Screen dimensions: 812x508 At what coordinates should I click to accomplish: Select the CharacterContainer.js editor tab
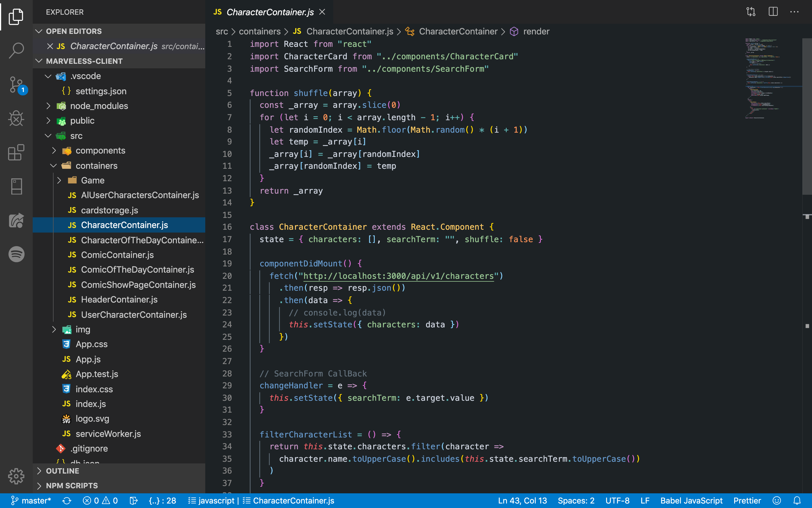(x=270, y=12)
